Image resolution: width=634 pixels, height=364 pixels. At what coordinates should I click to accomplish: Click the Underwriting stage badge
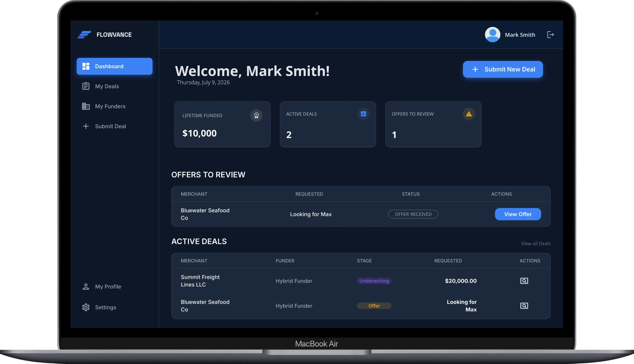coord(374,281)
